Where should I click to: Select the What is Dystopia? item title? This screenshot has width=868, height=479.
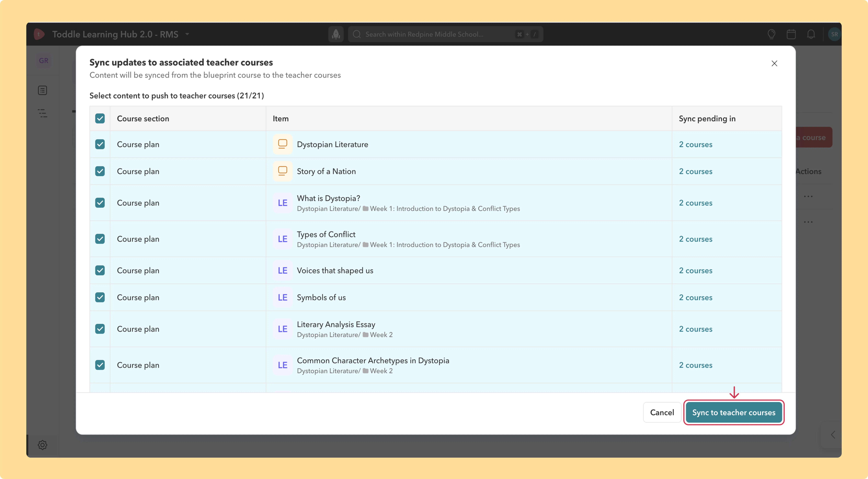[x=329, y=198]
